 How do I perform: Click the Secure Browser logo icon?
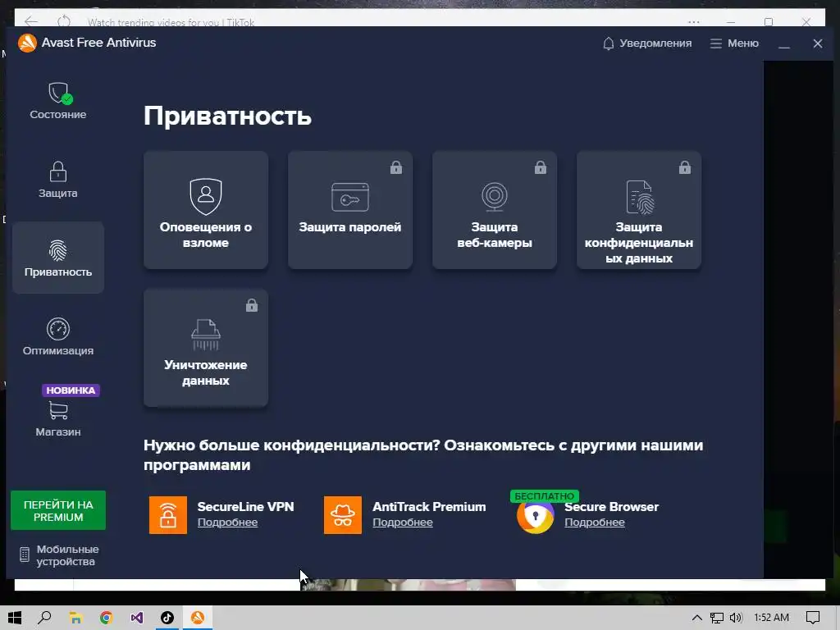pyautogui.click(x=535, y=516)
